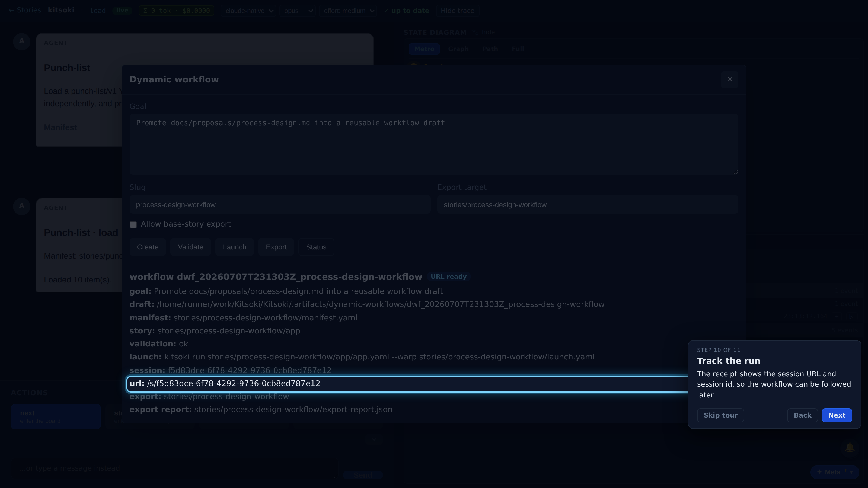Click first agent avatar A icon
The height and width of the screenshot is (488, 868).
coord(22,41)
